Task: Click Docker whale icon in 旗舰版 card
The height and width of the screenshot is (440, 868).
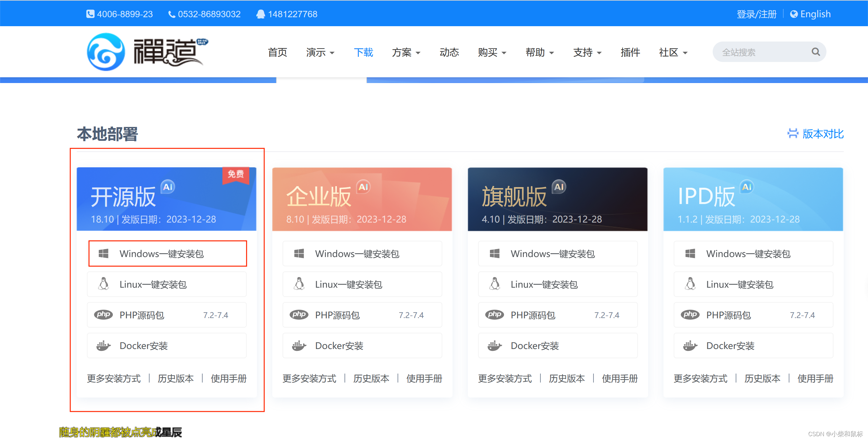Action: click(494, 345)
